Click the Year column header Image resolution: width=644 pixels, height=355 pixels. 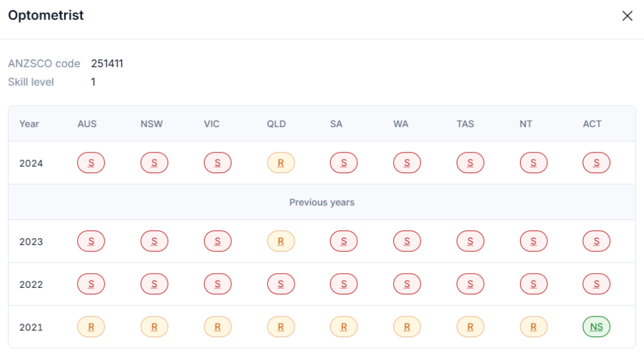(x=29, y=124)
